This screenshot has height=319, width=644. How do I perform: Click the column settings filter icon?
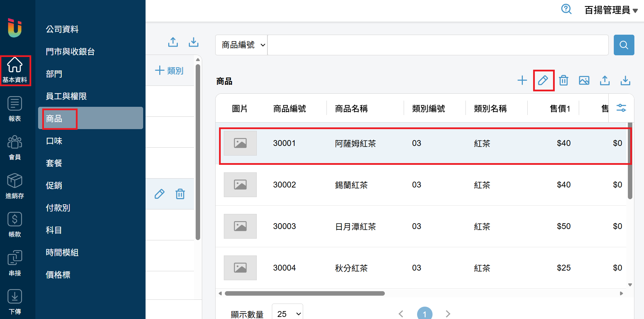coord(621,108)
